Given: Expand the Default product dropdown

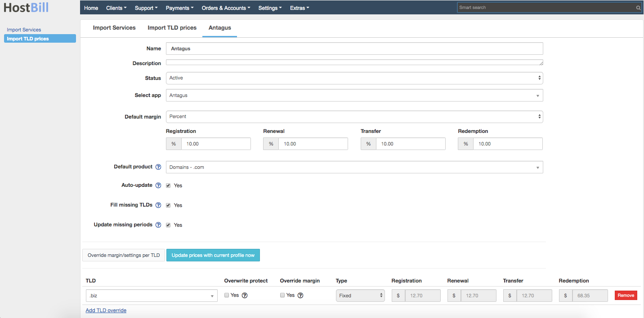Looking at the screenshot, I should (x=354, y=167).
